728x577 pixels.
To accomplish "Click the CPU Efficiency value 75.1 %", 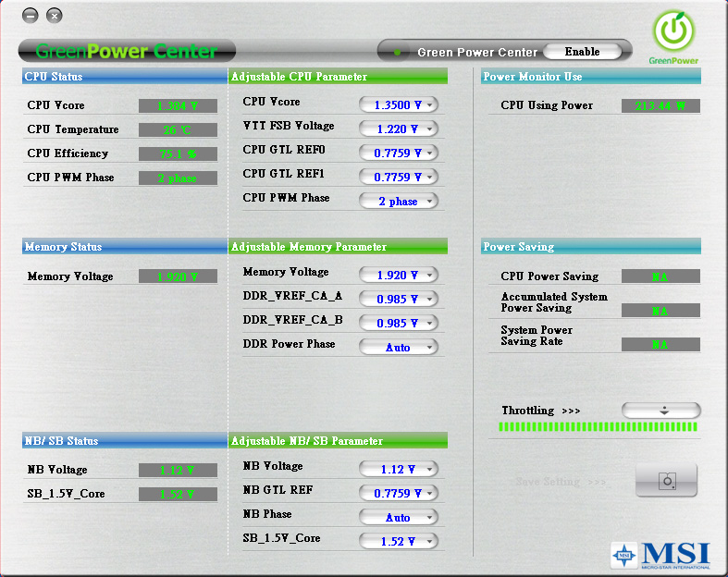I will [x=178, y=154].
